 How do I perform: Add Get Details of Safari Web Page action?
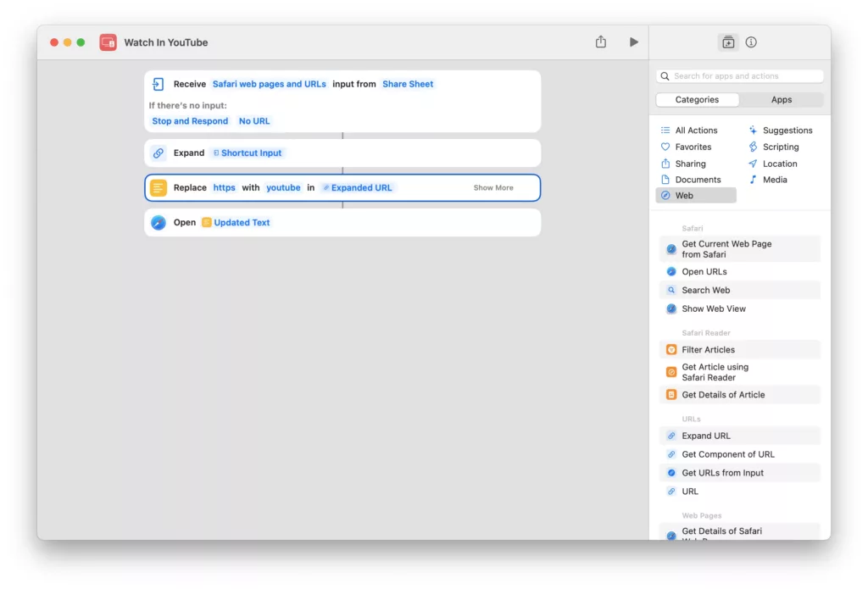click(x=739, y=532)
